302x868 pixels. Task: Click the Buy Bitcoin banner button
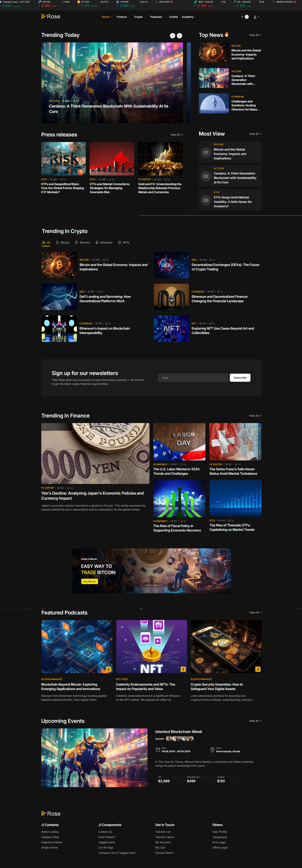tap(89, 581)
